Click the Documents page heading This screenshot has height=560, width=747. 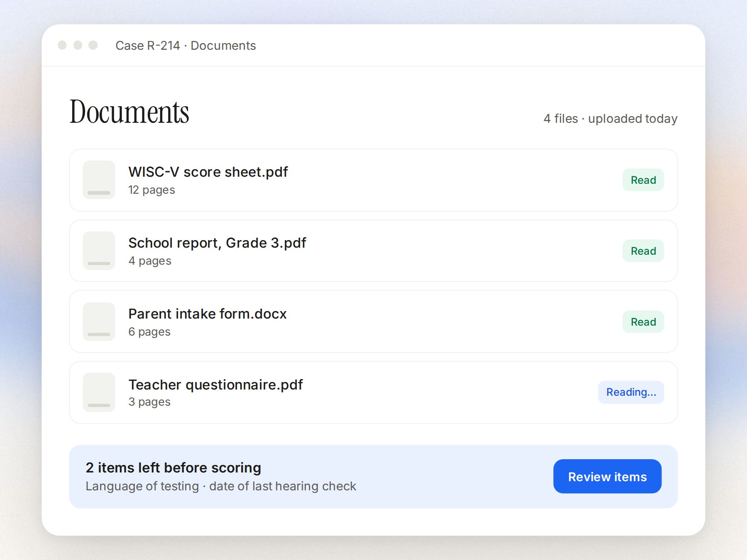129,112
